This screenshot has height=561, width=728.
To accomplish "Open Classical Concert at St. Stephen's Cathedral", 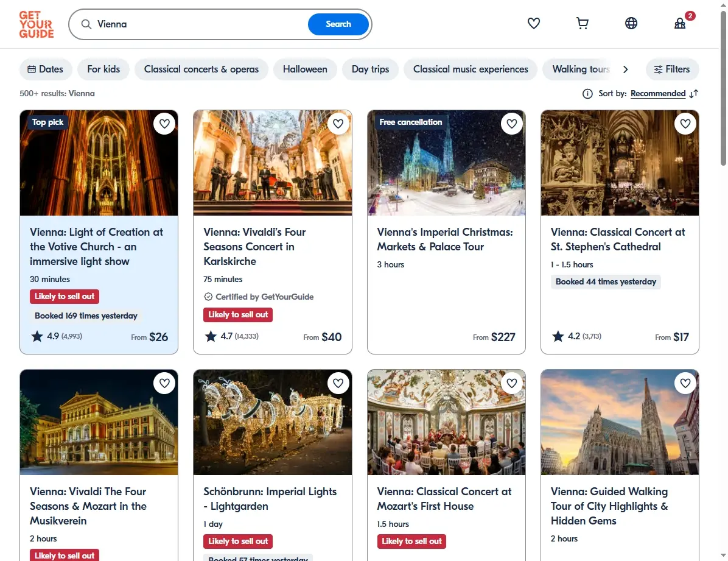I will [x=617, y=239].
